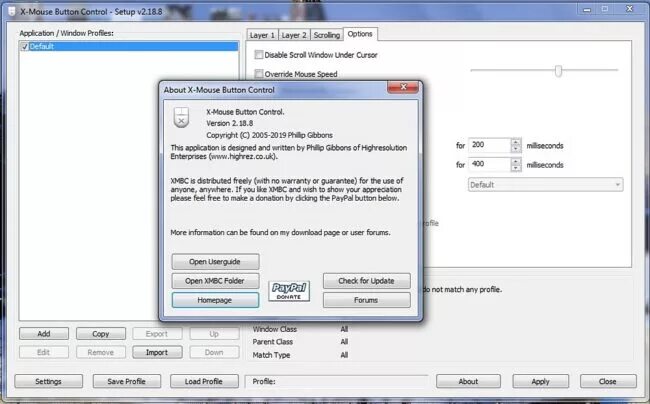Check Override Mouse Speed option
The height and width of the screenshot is (404, 650).
pyautogui.click(x=259, y=74)
